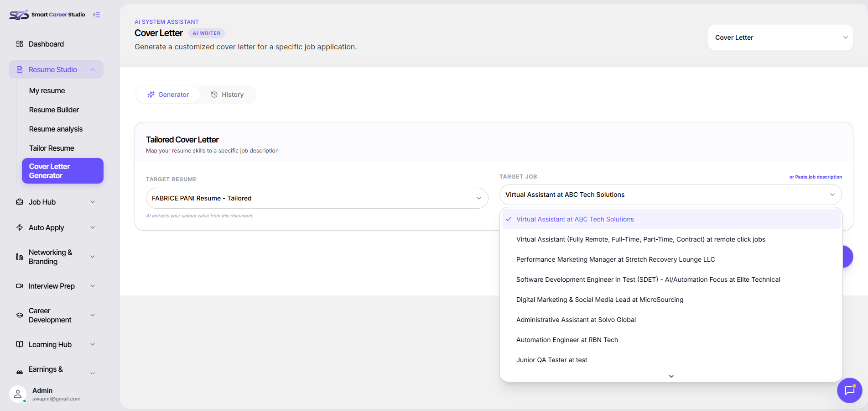Open Resume analysis
This screenshot has height=411, width=868.
[x=56, y=129]
